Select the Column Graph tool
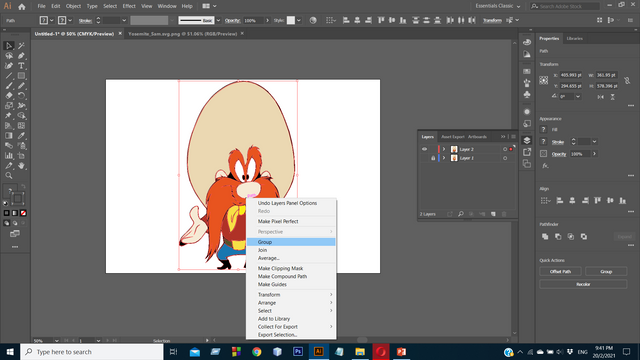The image size is (640, 360). pos(9,156)
